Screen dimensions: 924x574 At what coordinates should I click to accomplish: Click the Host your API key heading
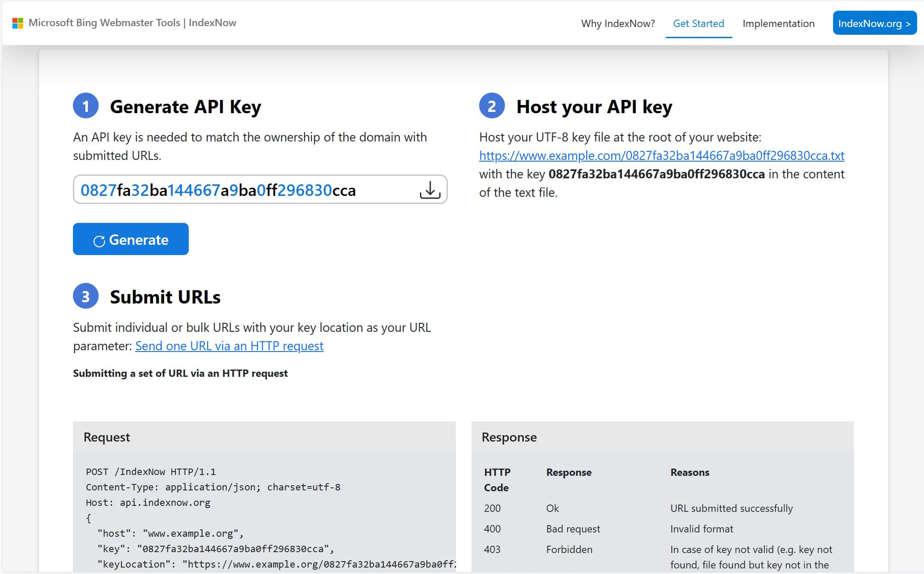click(594, 107)
